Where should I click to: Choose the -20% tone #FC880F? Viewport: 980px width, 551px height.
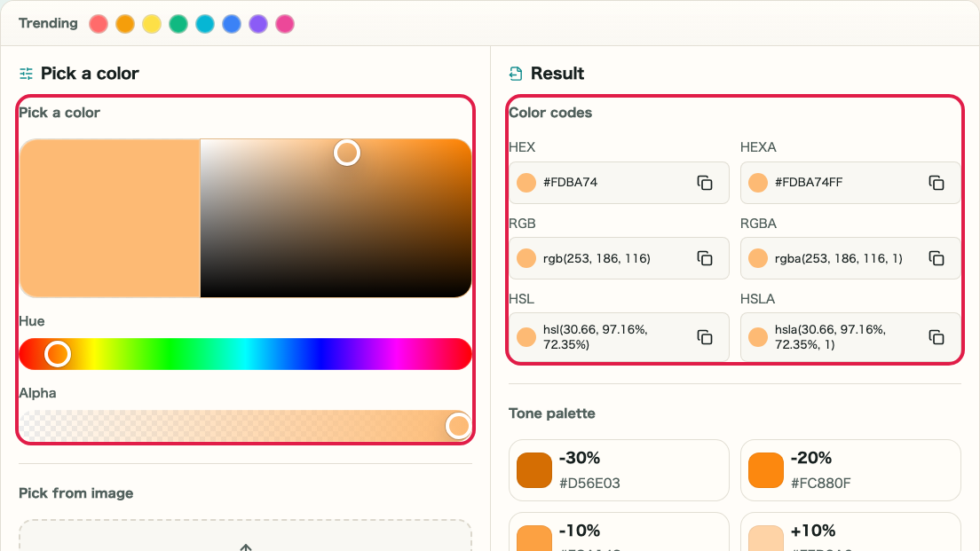(x=850, y=470)
